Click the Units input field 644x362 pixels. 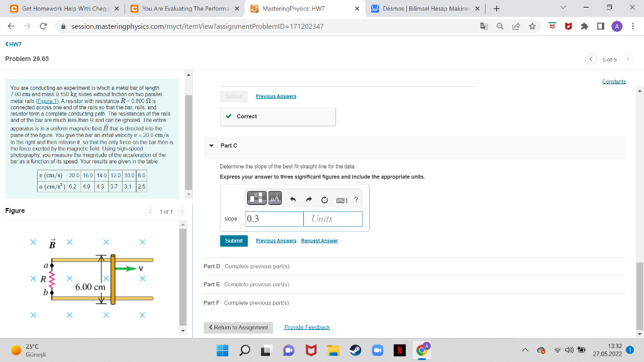click(x=333, y=217)
